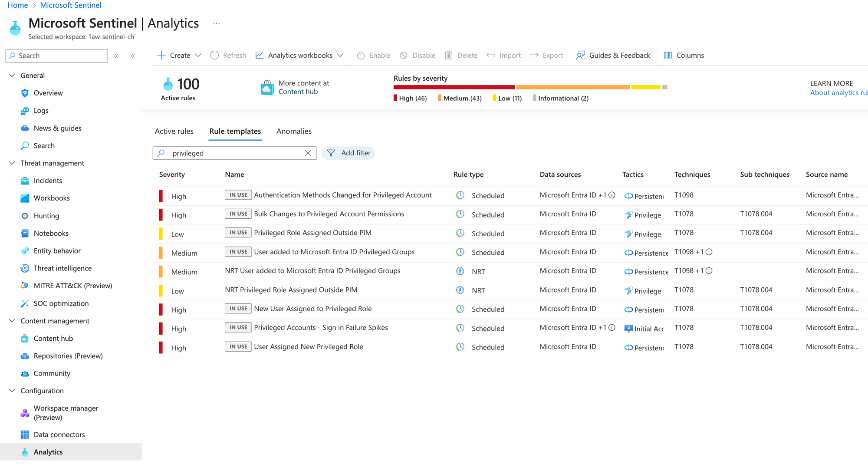Open the Repositories icon
Viewport: 868px width, 464px height.
click(x=25, y=356)
